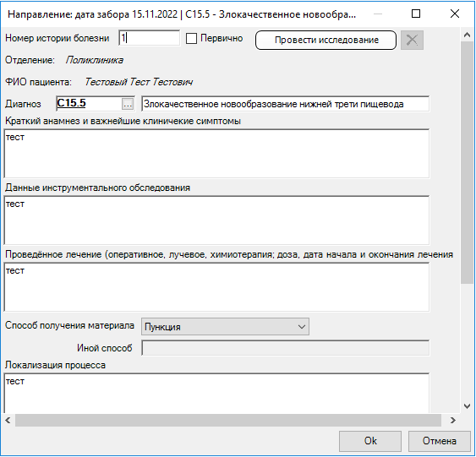This screenshot has height=457, width=476.
Task: Click the vertical scrollbar thumb
Action: [467, 162]
